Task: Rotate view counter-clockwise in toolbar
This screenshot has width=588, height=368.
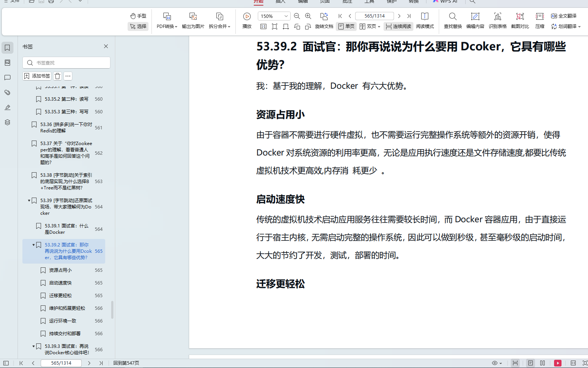Action: coord(297,26)
